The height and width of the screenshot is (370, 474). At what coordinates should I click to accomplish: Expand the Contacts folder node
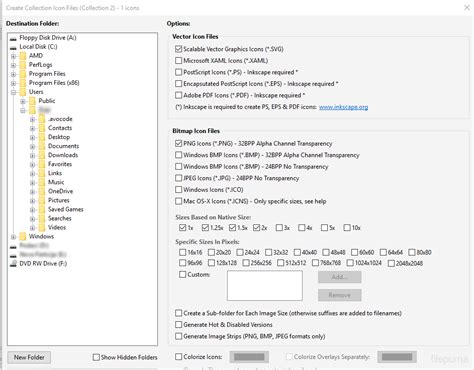[x=32, y=128]
